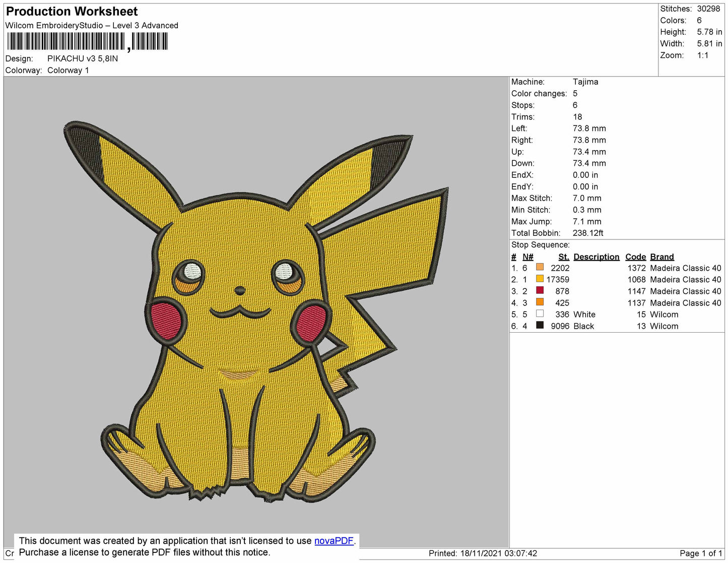Image resolution: width=728 pixels, height=563 pixels.
Task: Click thread code 1068
Action: tap(636, 280)
